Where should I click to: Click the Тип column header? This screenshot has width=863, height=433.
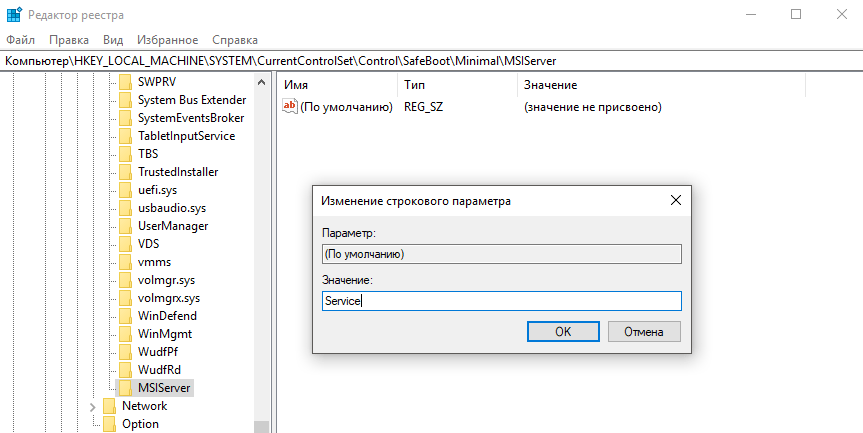tap(415, 86)
